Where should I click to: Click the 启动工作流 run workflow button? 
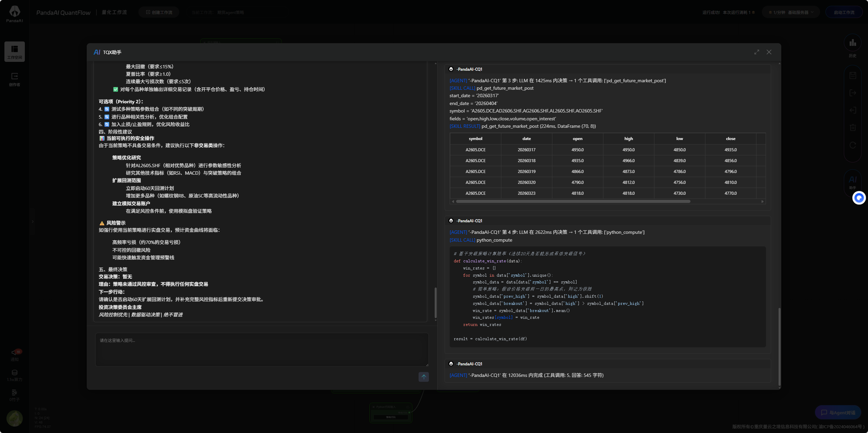click(x=844, y=12)
